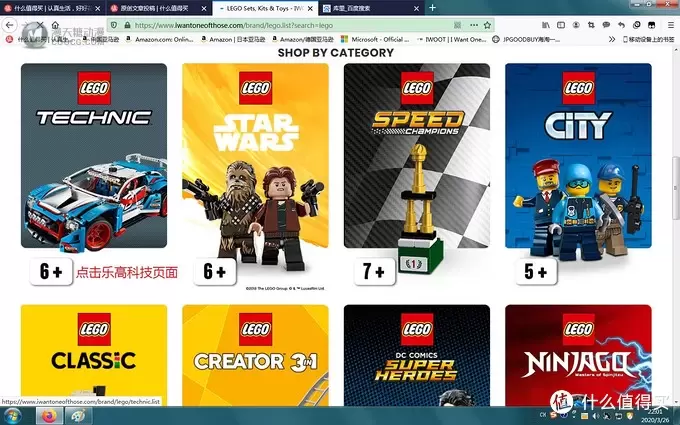Expand the bookmarks overflow chevron
The height and width of the screenshot is (425, 680).
pyautogui.click(x=611, y=39)
